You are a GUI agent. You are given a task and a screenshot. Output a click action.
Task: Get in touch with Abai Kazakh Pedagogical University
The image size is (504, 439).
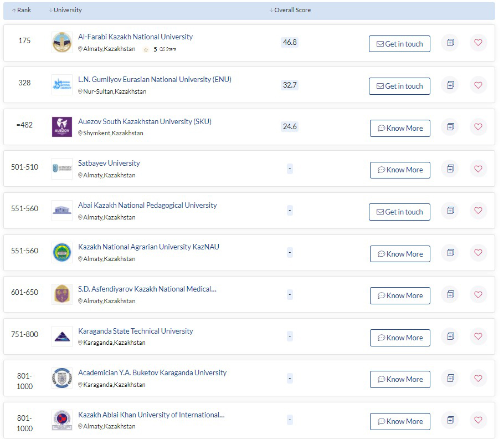399,212
